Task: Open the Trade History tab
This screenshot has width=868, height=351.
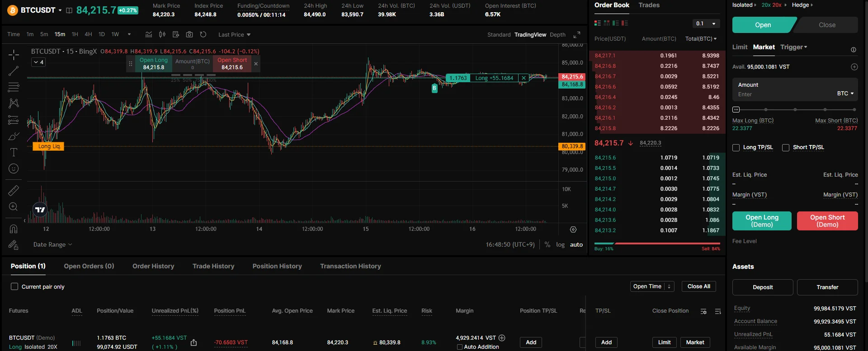Action: coord(213,266)
